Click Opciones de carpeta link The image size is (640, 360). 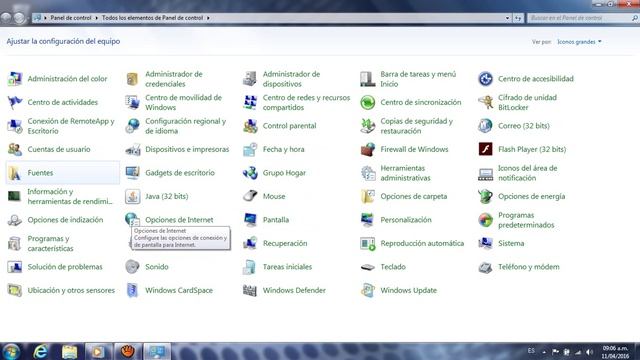click(413, 196)
